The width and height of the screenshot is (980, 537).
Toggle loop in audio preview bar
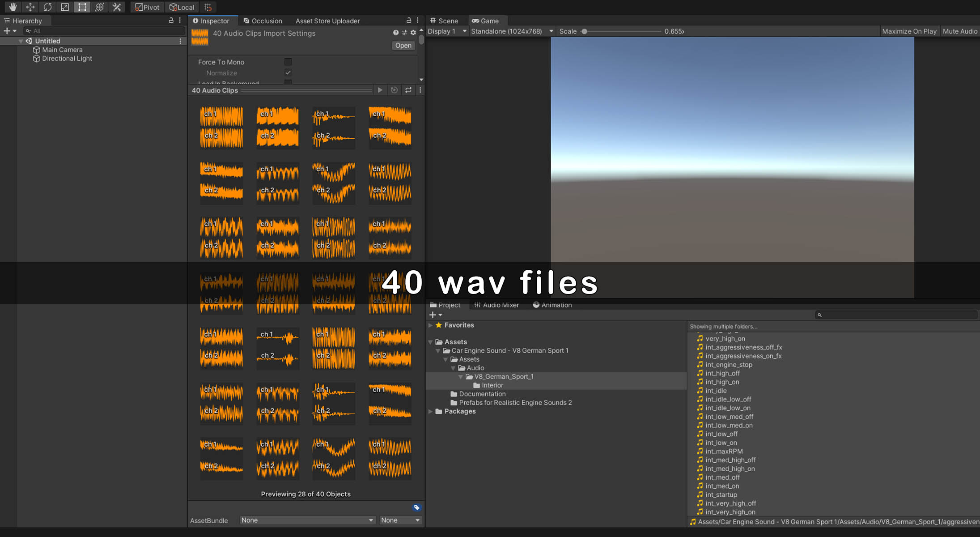pyautogui.click(x=408, y=90)
